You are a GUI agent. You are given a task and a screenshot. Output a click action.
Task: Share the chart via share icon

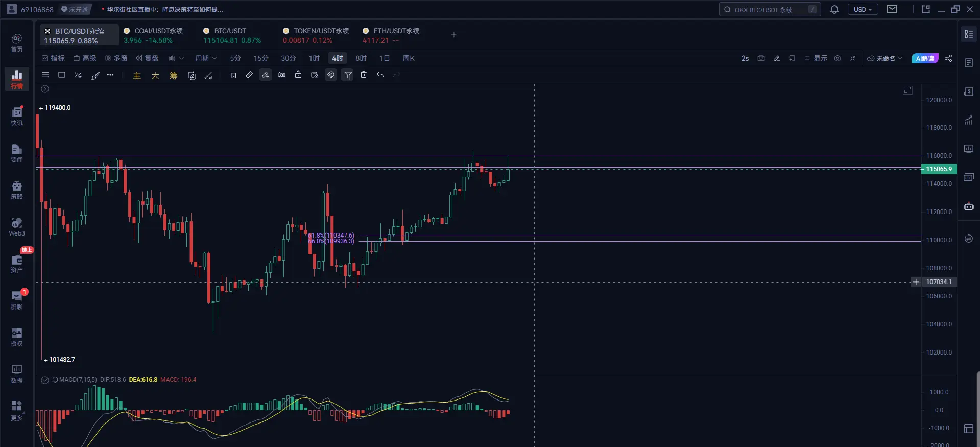948,58
